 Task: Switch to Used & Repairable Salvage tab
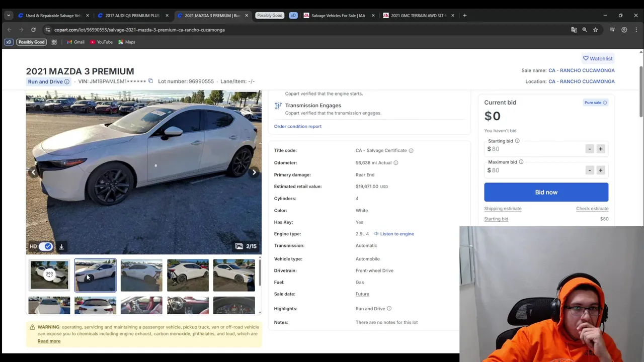53,16
